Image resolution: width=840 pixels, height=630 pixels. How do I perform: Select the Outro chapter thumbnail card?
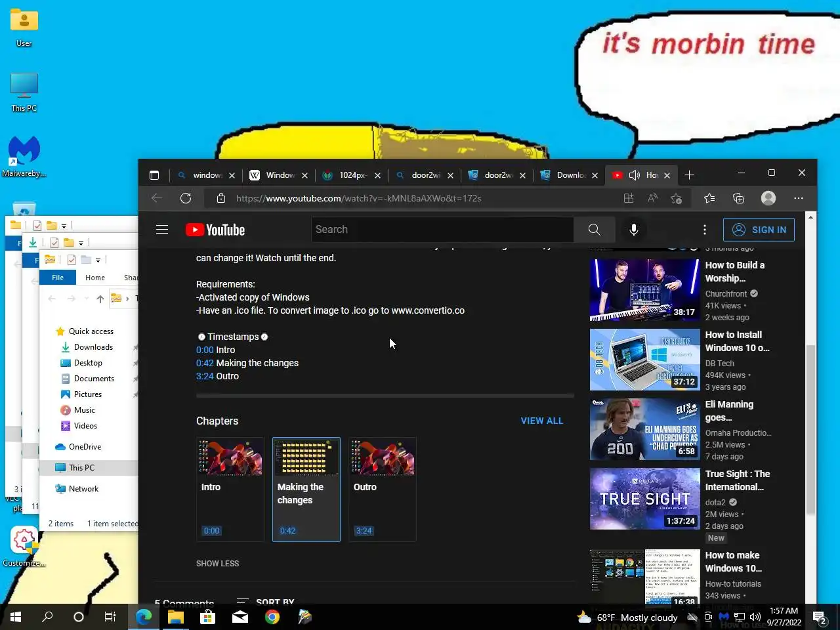point(383,490)
